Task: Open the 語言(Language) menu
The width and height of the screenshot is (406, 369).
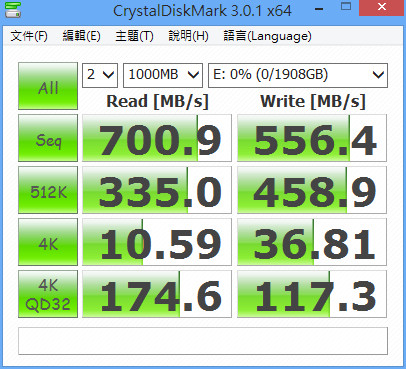Action: pos(268,36)
